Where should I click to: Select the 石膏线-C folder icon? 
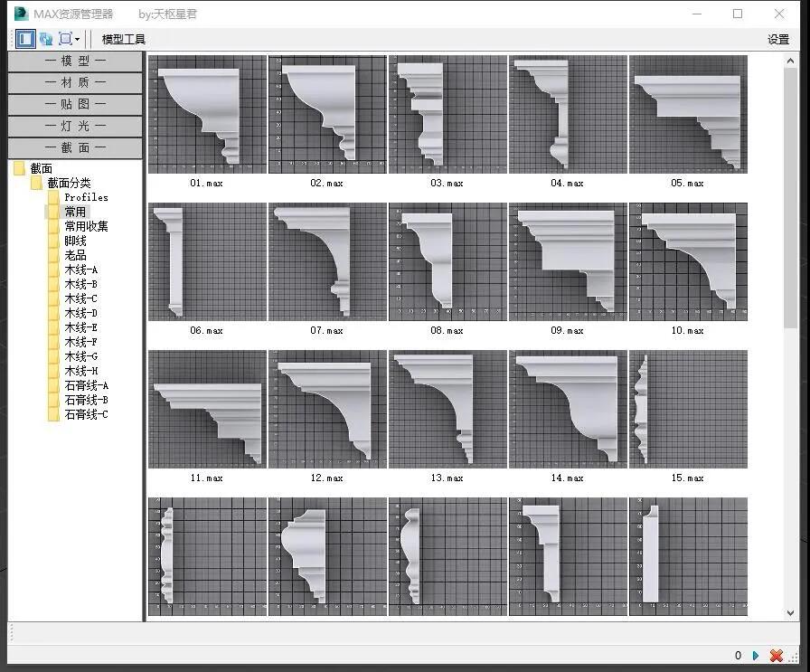(x=54, y=414)
